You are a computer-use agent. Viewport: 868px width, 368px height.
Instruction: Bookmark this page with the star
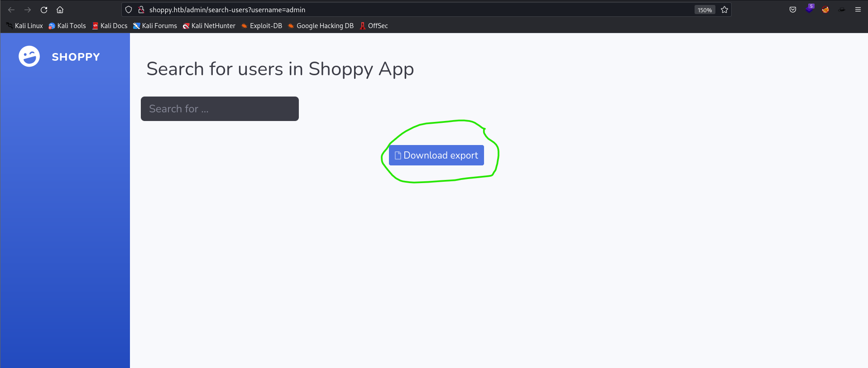click(x=724, y=10)
